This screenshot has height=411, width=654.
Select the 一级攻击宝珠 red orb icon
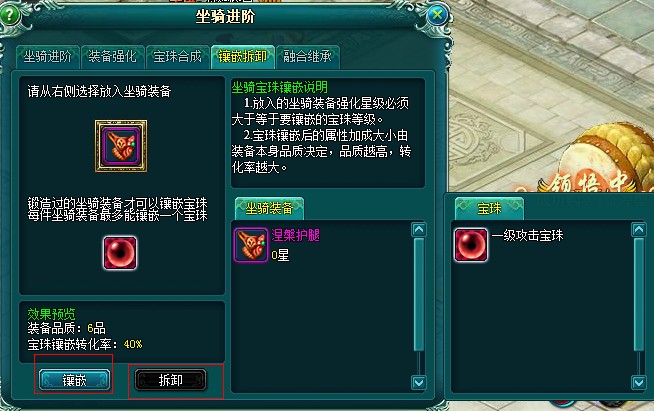pos(470,245)
